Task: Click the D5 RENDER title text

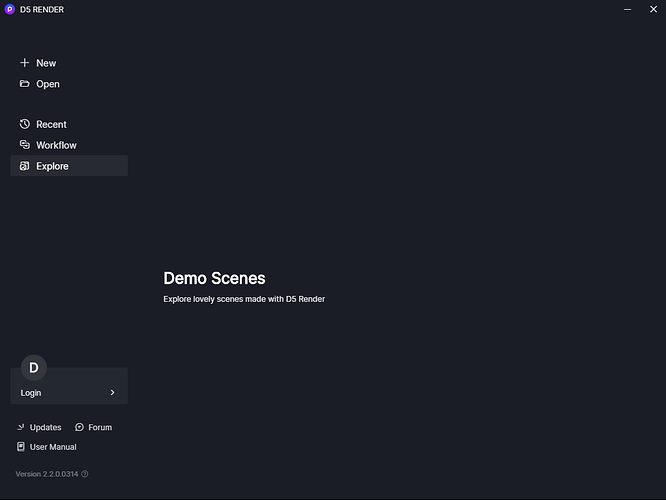Action: (x=42, y=9)
